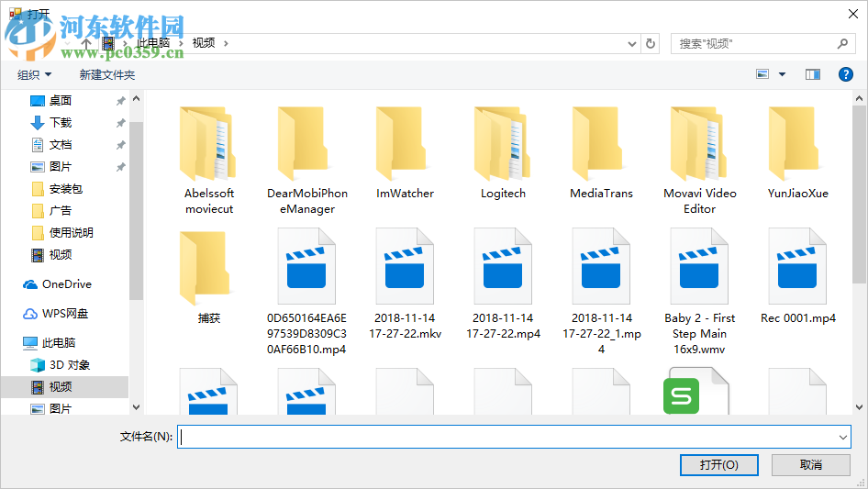This screenshot has width=868, height=489.
Task: Open the help question mark icon
Action: 845,74
